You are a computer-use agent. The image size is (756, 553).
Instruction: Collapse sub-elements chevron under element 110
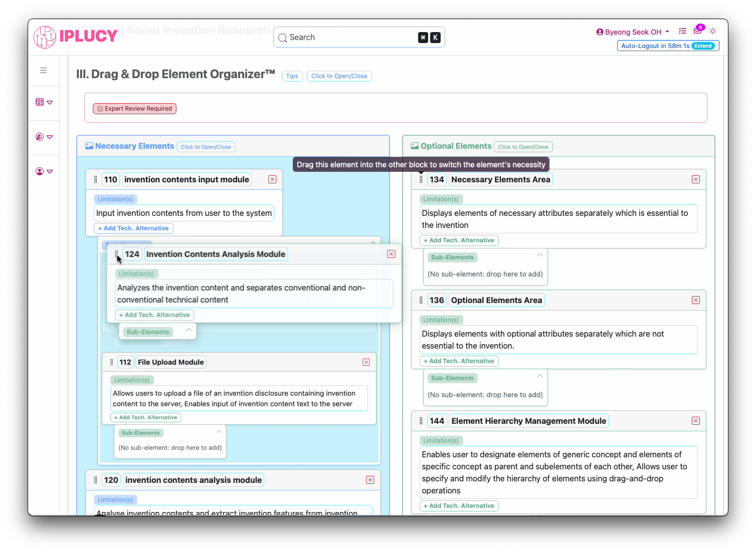pyautogui.click(x=373, y=242)
